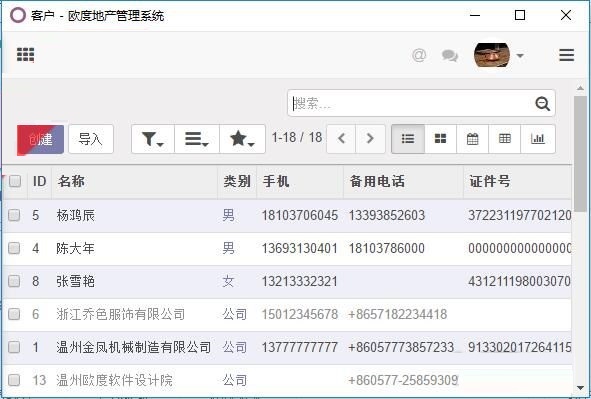Screen dimensions: 591x399
Task: Switch to list view
Action: [408, 139]
